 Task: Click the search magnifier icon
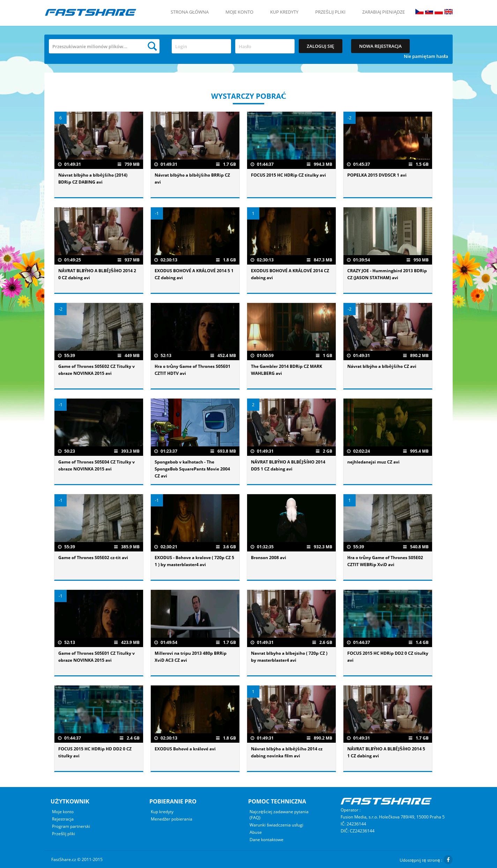[x=152, y=46]
